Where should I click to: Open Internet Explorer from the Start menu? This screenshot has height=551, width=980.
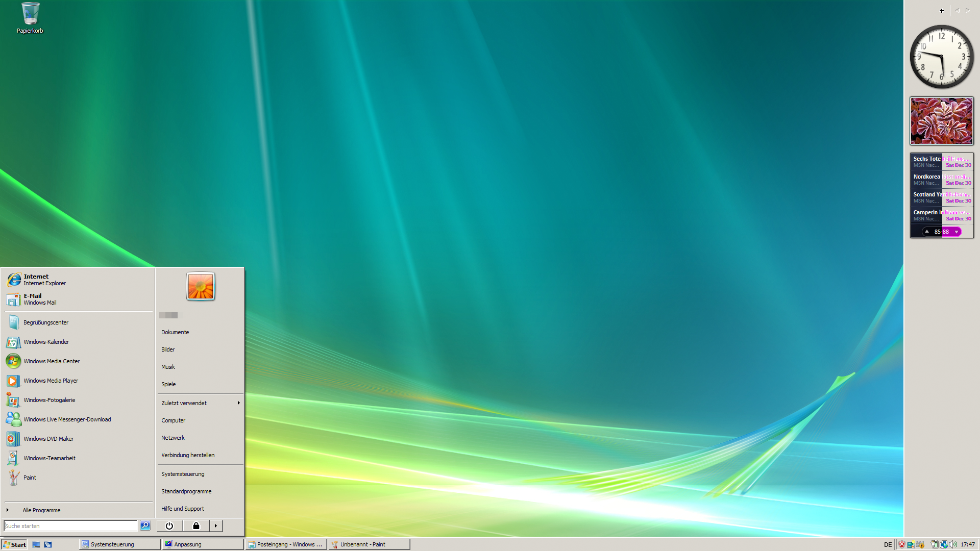(78, 280)
